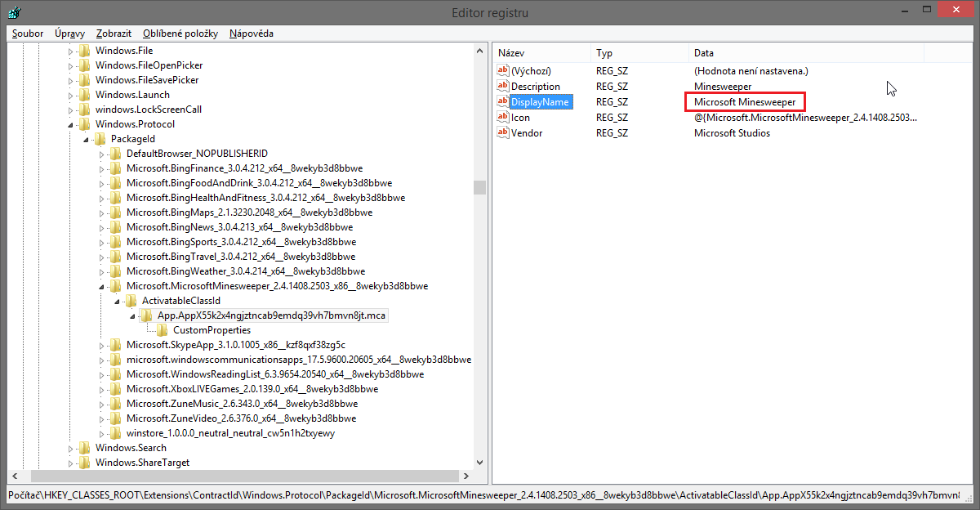The image size is (980, 510).
Task: Click the Microsoft Minesweeper data cell
Action: (745, 102)
